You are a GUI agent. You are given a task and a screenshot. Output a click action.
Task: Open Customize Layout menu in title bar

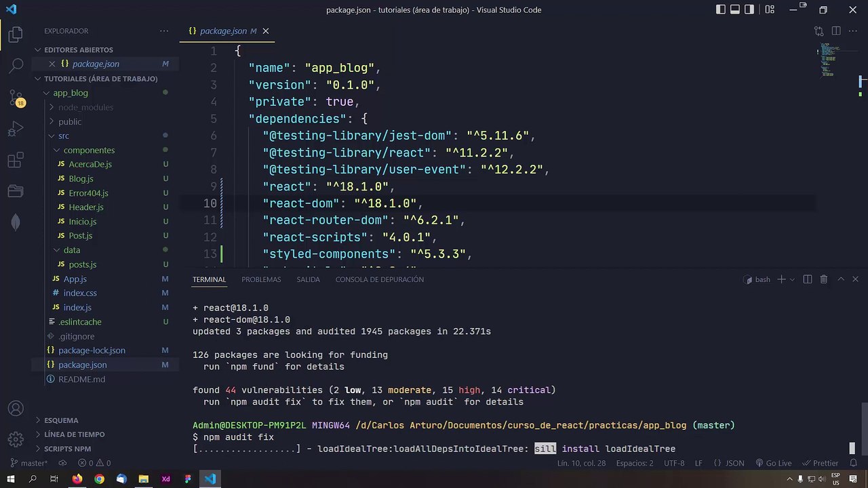tap(770, 9)
